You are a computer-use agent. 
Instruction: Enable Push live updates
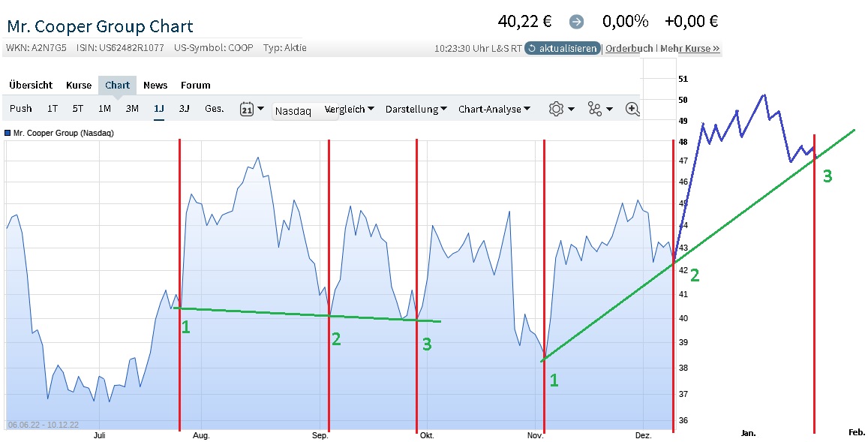click(21, 109)
